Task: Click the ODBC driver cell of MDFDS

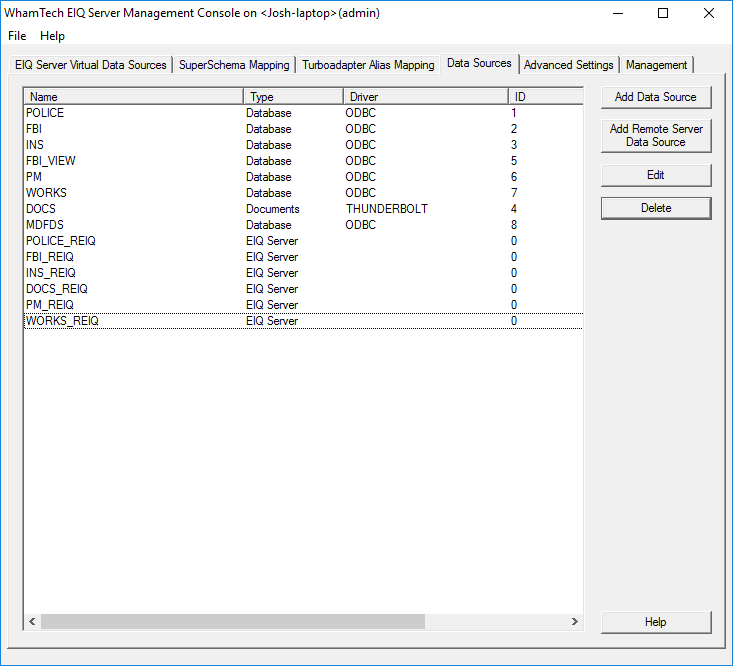Action: (360, 225)
